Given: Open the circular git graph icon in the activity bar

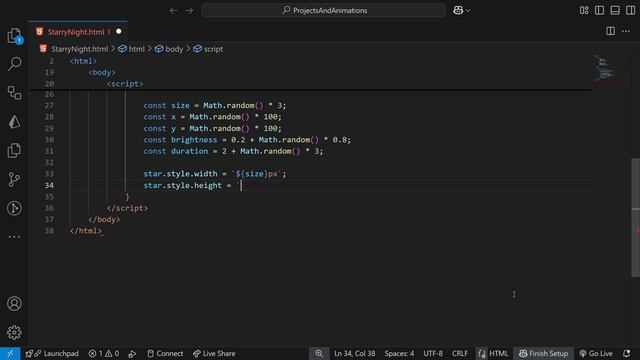Looking at the screenshot, I should [14, 208].
